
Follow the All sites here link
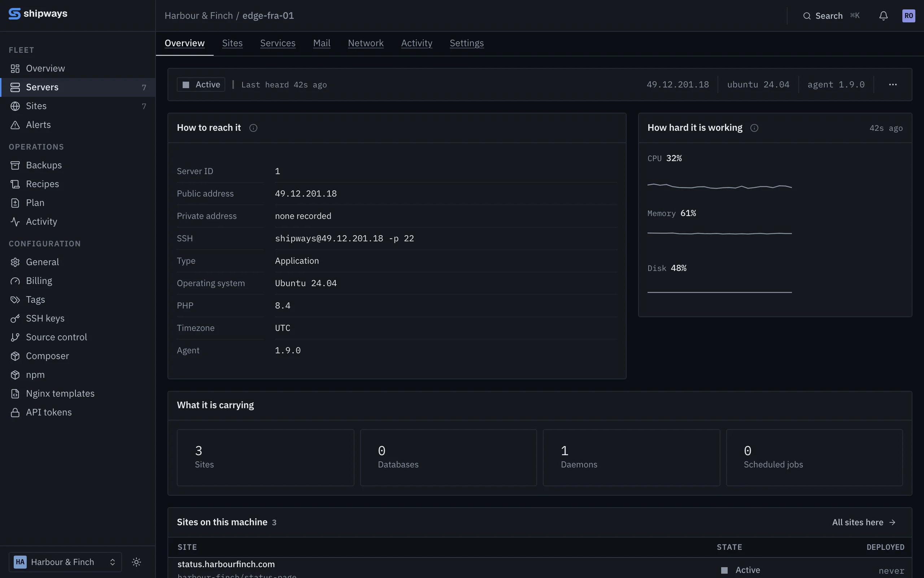(864, 522)
